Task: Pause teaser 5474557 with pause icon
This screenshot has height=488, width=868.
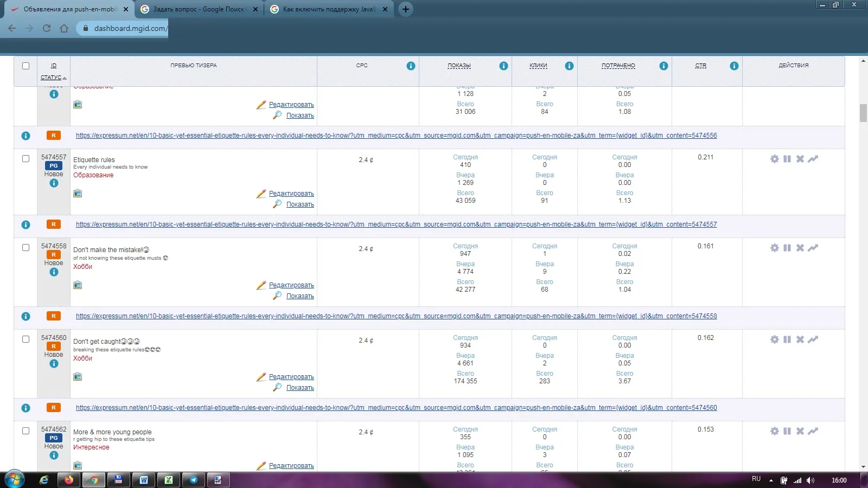Action: [787, 159]
